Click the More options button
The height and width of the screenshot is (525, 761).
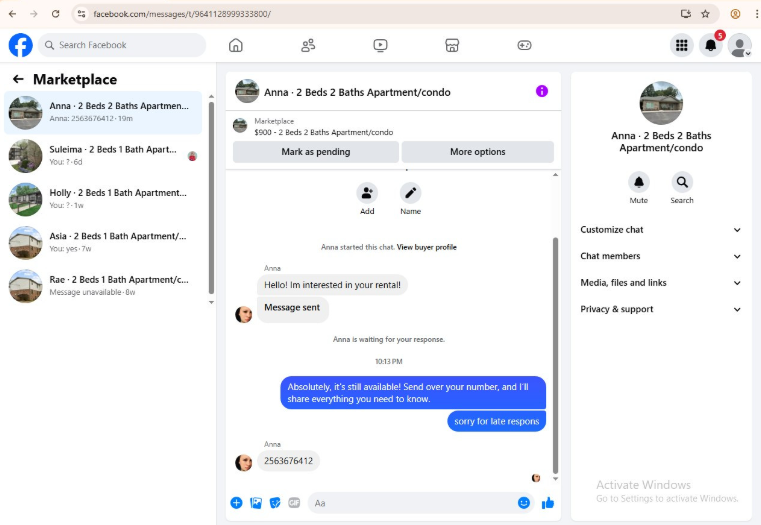(x=478, y=152)
